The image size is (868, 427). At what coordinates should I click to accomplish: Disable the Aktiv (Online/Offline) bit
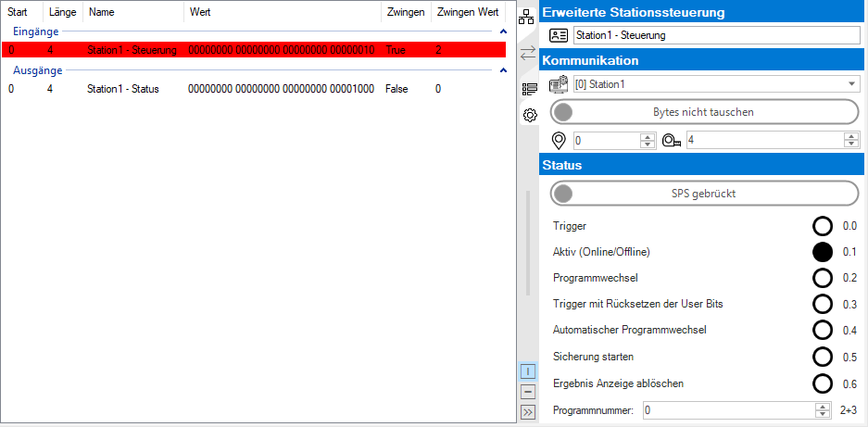coord(822,252)
